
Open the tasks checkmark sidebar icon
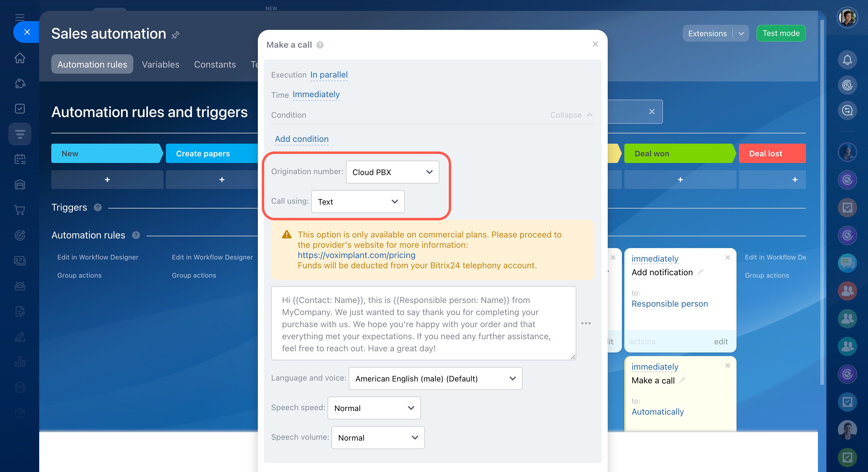point(20,109)
